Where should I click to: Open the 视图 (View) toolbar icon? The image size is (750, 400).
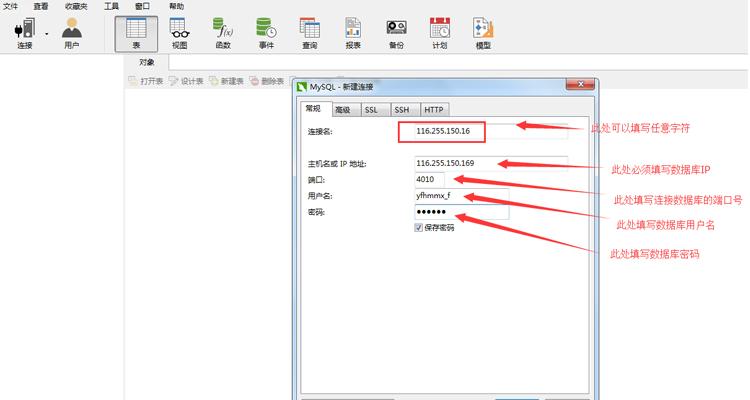pyautogui.click(x=179, y=33)
